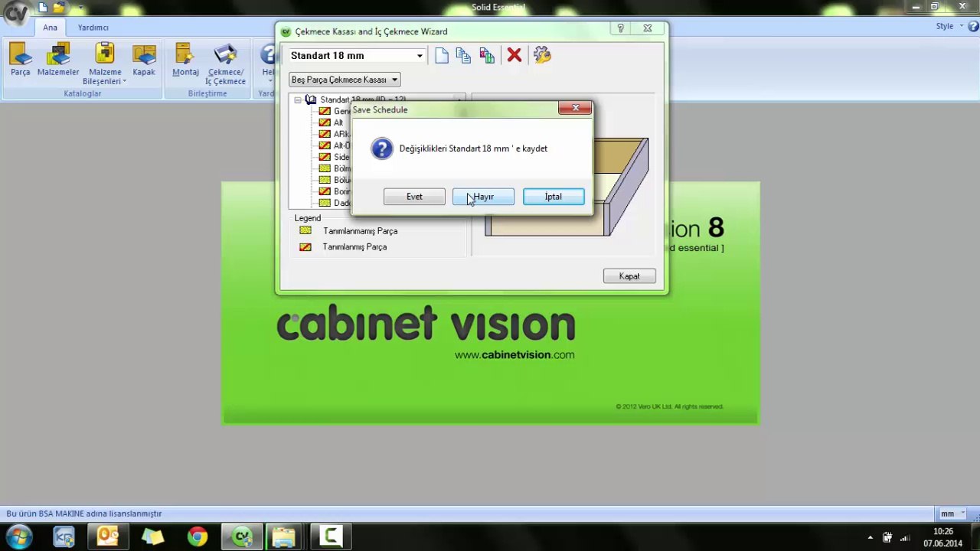Click Cabinet Vision taskbar icon
Image resolution: width=980 pixels, height=551 pixels.
(x=242, y=536)
